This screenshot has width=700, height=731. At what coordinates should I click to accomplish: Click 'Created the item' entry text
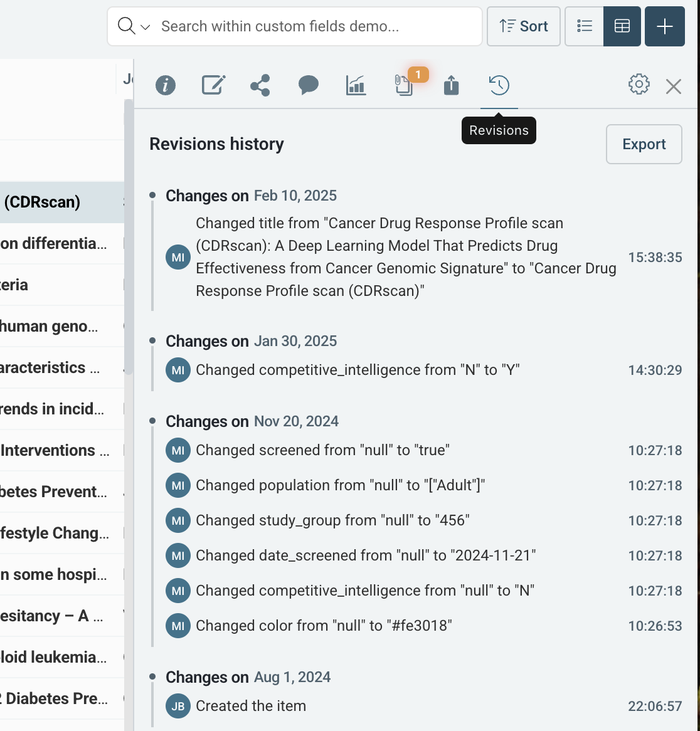pyautogui.click(x=251, y=706)
